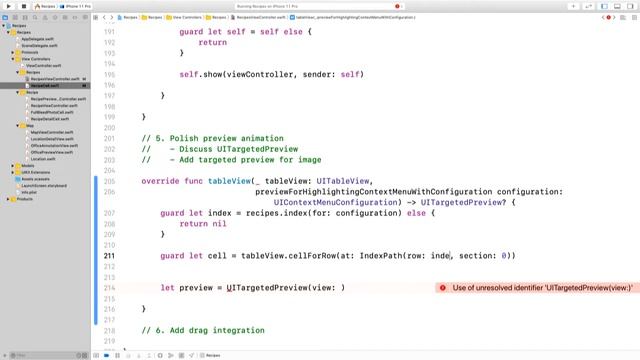Go forward in editor history
Screen dimensions: 640x360
coord(111,18)
